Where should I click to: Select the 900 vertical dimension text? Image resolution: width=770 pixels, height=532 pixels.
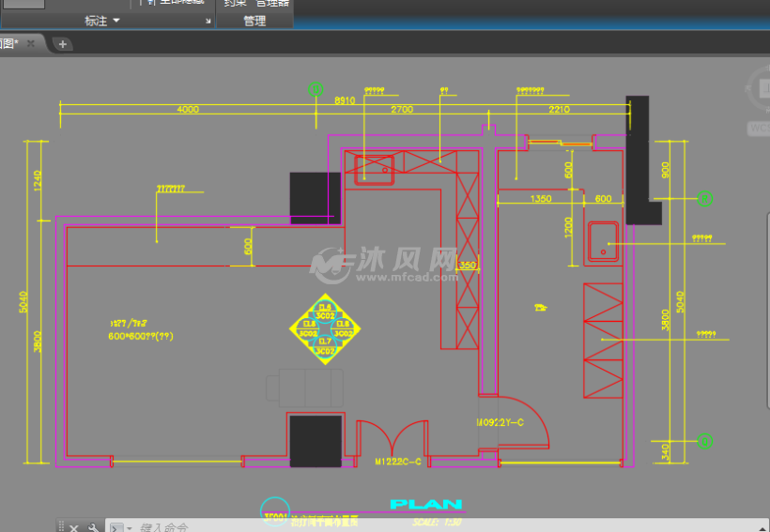pos(666,170)
